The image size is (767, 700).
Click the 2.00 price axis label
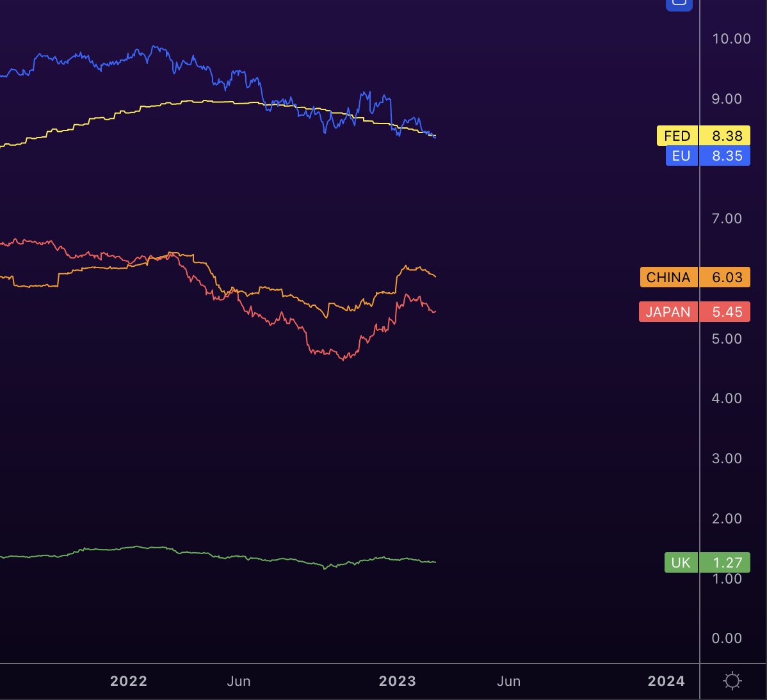pyautogui.click(x=727, y=519)
